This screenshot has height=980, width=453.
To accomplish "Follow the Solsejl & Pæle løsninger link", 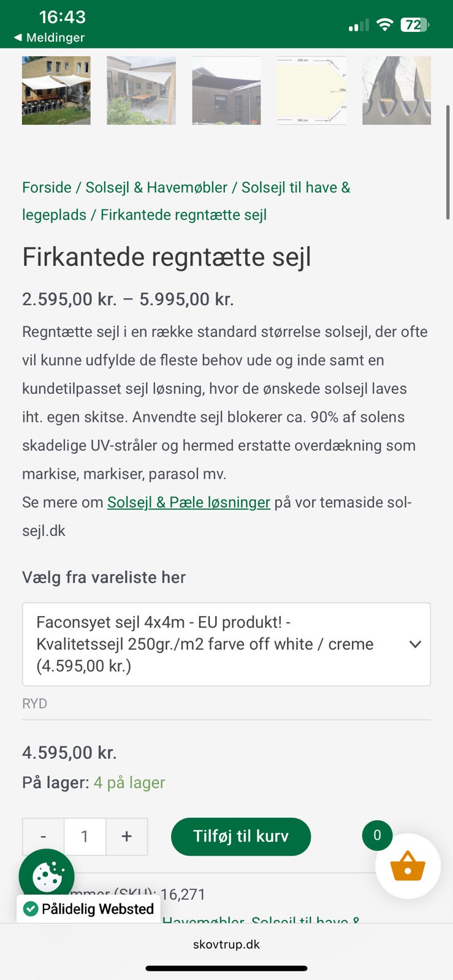I will [188, 502].
